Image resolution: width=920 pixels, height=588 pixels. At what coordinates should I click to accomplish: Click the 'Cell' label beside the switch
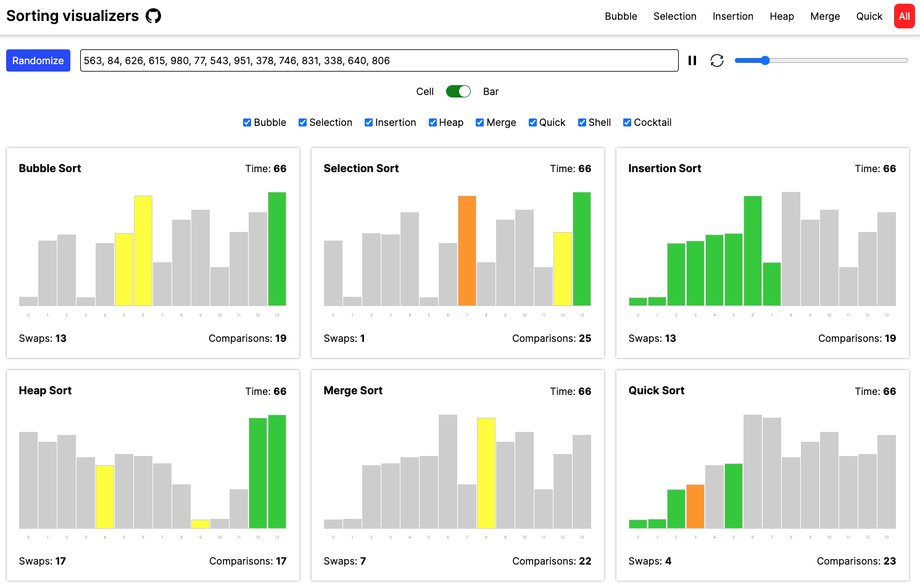(x=425, y=91)
